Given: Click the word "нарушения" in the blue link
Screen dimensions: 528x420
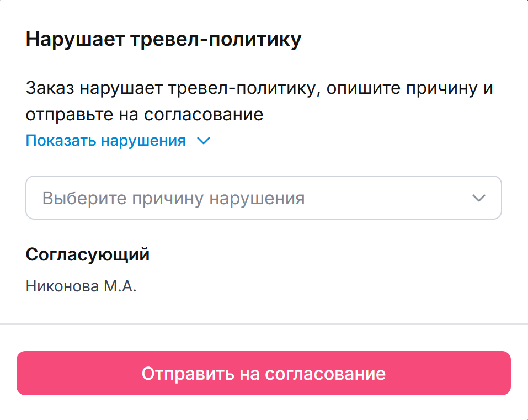Looking at the screenshot, I should coord(143,141).
